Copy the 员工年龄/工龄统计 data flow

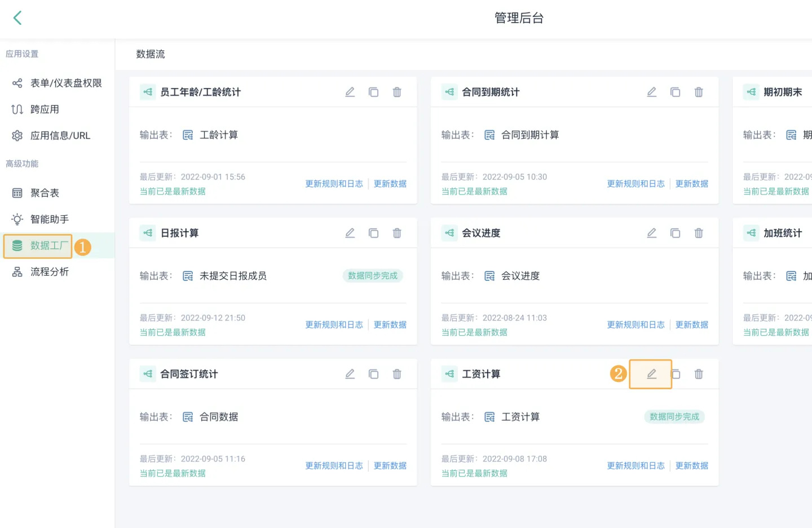pos(373,92)
